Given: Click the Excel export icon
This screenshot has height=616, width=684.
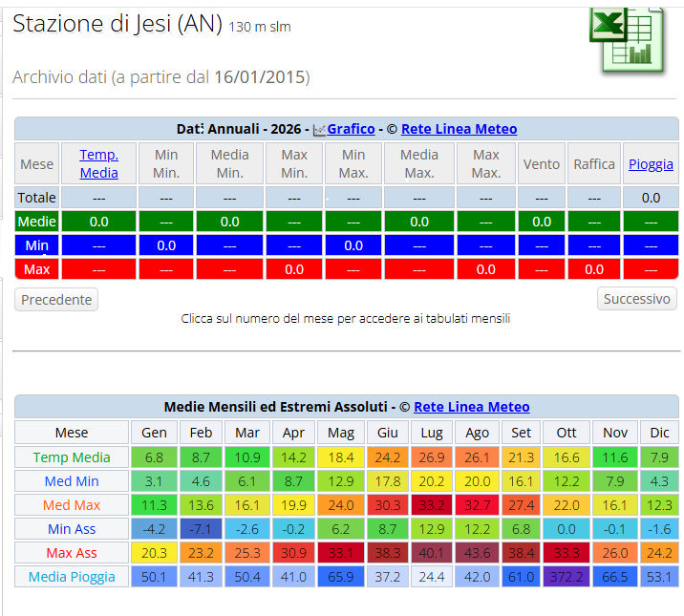Looking at the screenshot, I should click(x=626, y=38).
